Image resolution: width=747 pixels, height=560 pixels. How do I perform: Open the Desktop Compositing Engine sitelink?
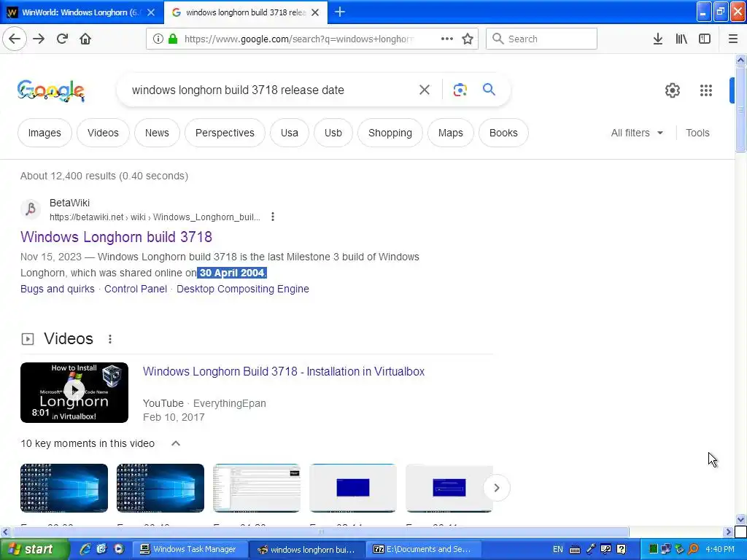pos(243,289)
